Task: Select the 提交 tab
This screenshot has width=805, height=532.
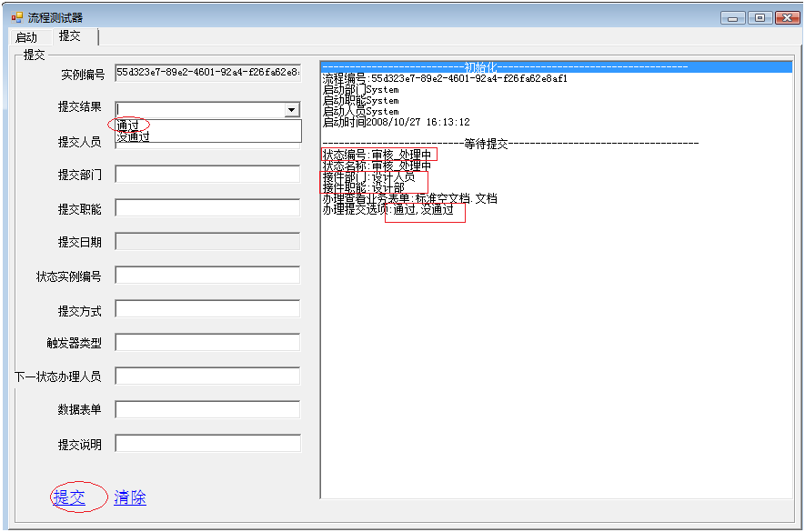Action: coord(70,36)
